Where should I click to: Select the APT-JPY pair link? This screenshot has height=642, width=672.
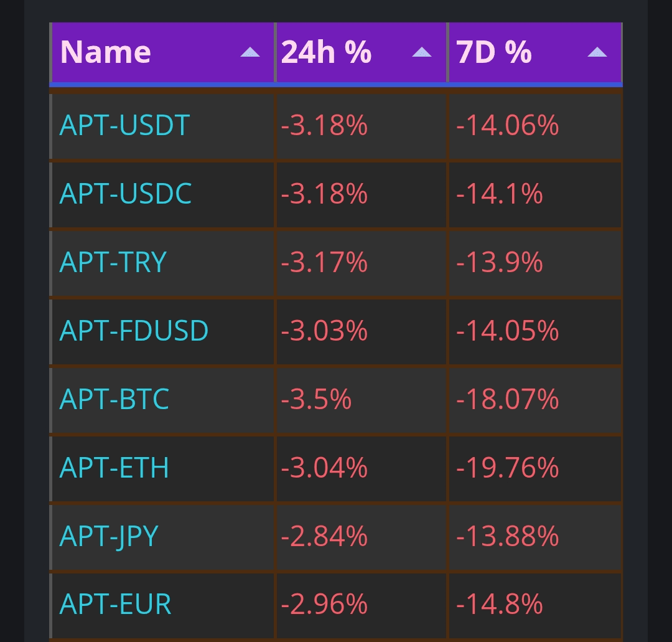click(109, 536)
